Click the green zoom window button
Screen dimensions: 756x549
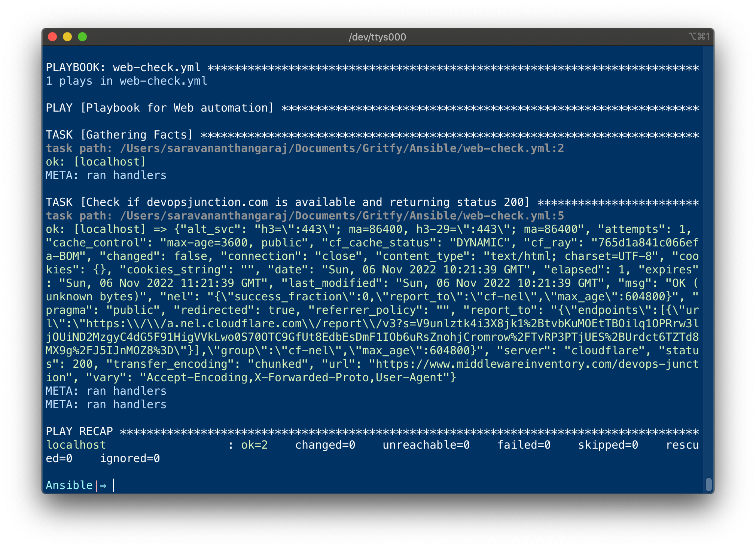pos(82,37)
